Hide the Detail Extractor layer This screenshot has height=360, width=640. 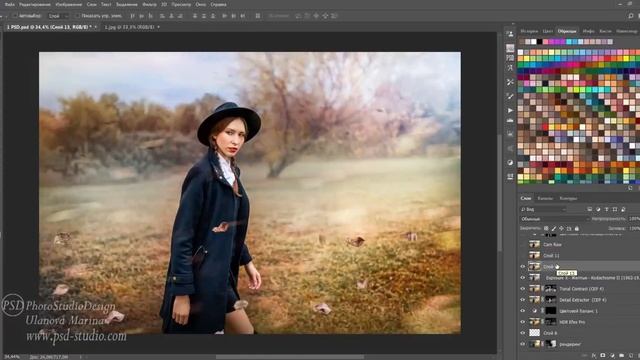coord(523,300)
